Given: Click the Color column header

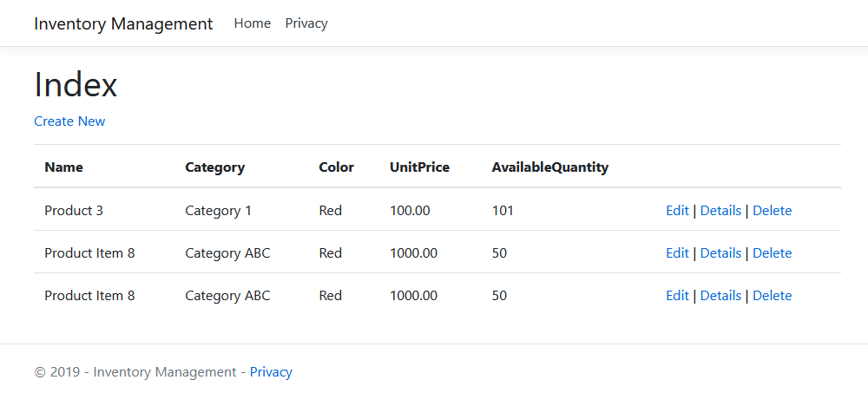Looking at the screenshot, I should [336, 167].
